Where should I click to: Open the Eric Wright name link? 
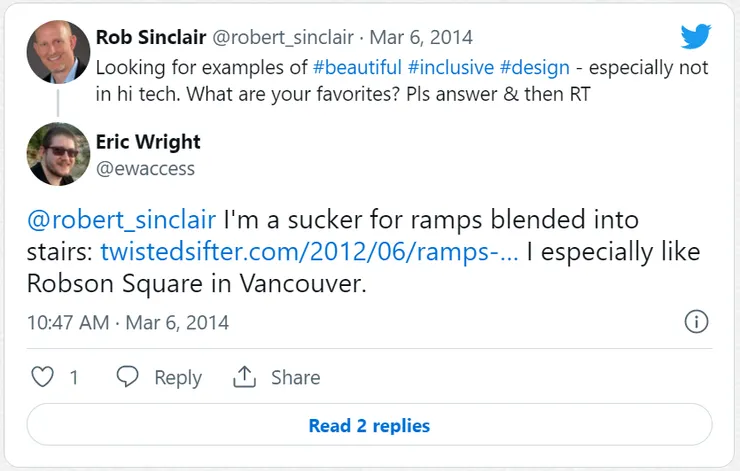click(148, 141)
